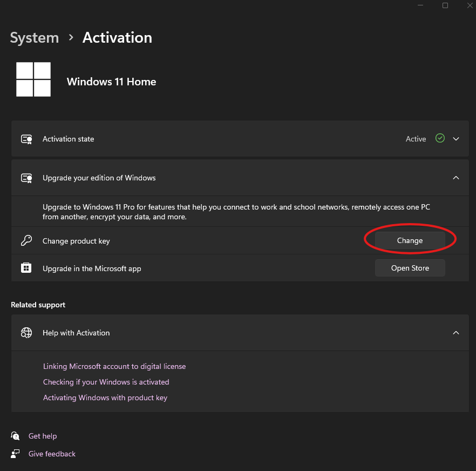Collapse the Help with Activation section
This screenshot has height=471, width=476.
[456, 333]
